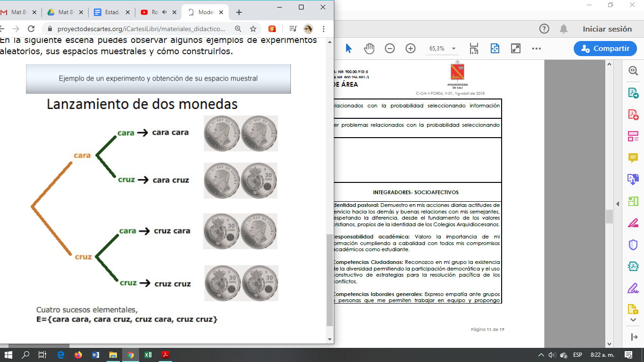Viewport: 644px width, 362px height.
Task: Click the Acrobat document vertical scrollbar thumb
Action: point(609,216)
